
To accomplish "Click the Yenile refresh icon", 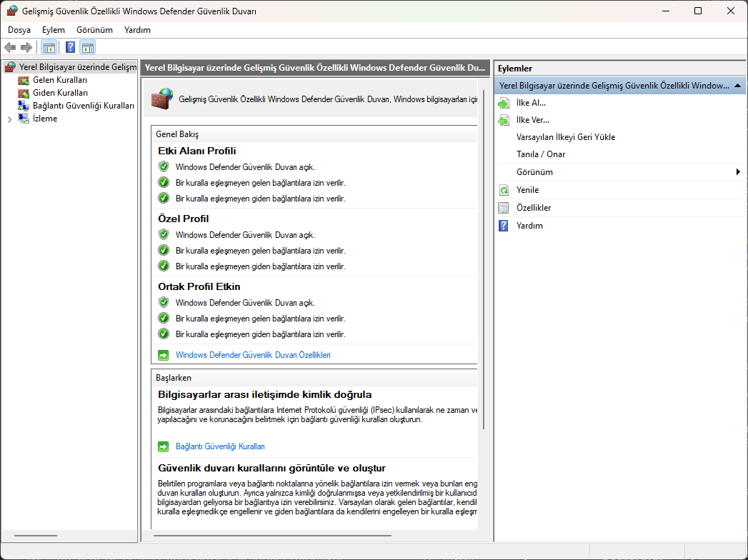I will pyautogui.click(x=504, y=190).
